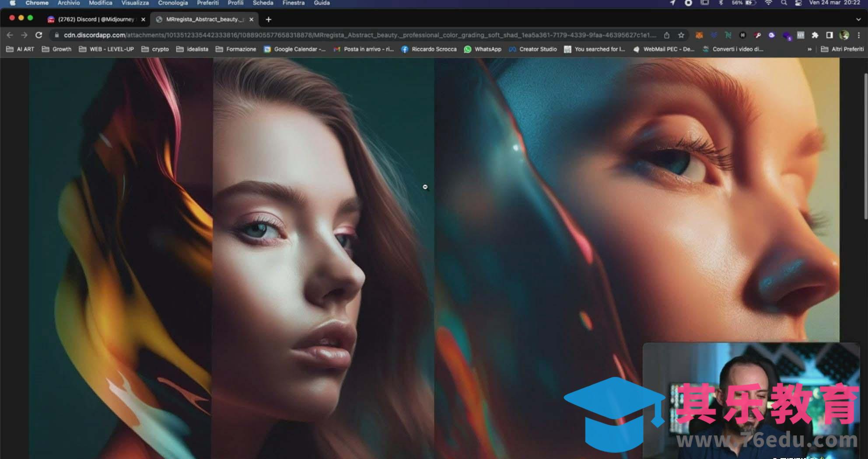Click the share icon in address bar
The width and height of the screenshot is (868, 459).
[x=667, y=35]
